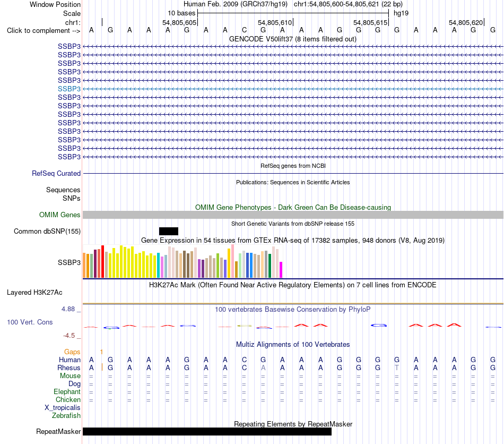Click the '100 Vert. Cons' track label
The height and width of the screenshot is (444, 504).
(x=30, y=322)
